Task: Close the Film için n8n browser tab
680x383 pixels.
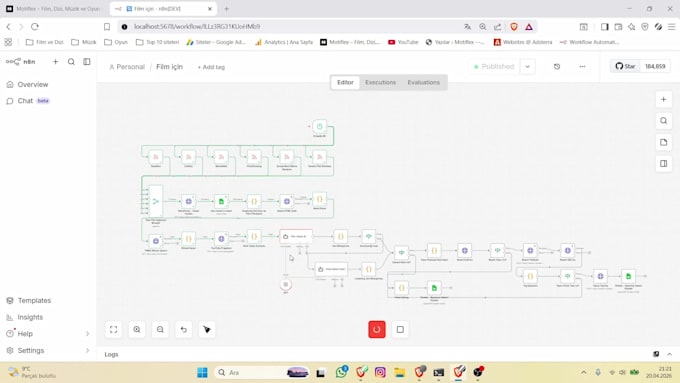Action: coord(210,9)
